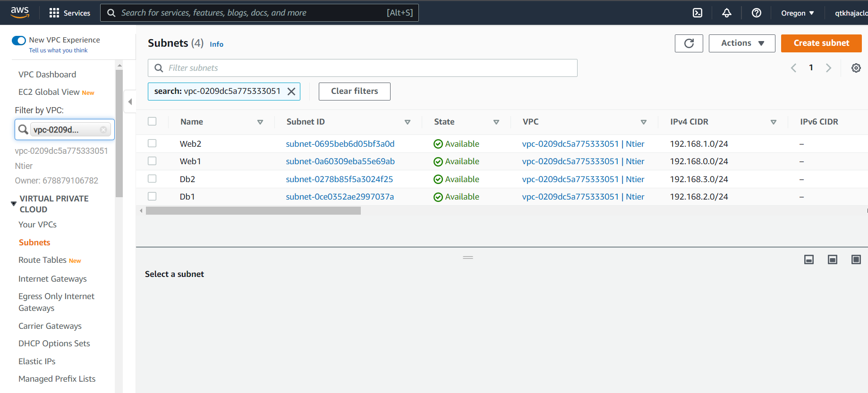Open the Info link beside Subnets
This screenshot has height=393, width=868.
point(216,44)
